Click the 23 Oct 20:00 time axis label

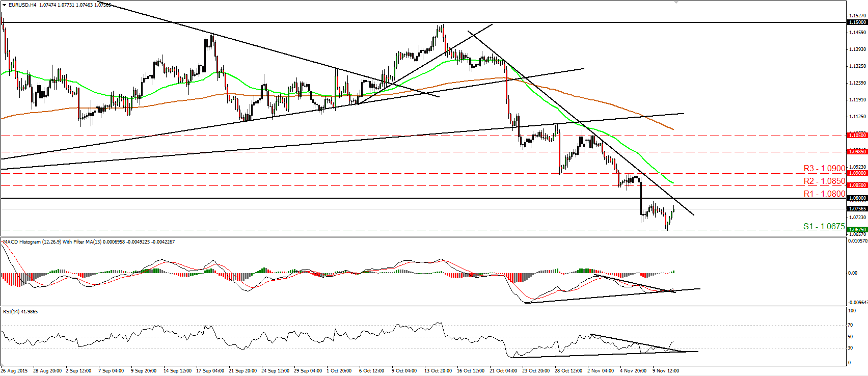(x=536, y=370)
